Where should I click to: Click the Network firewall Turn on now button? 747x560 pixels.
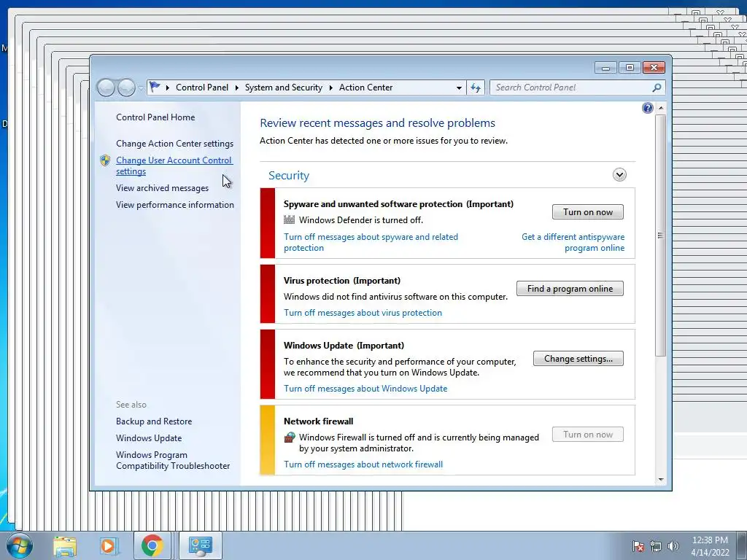pyautogui.click(x=588, y=435)
